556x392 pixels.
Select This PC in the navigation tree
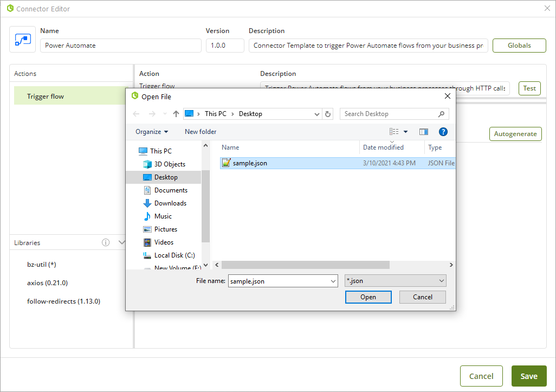pyautogui.click(x=160, y=151)
